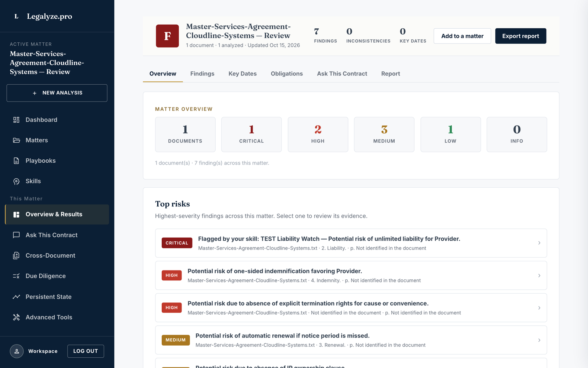Click the Workspace label in sidebar footer
The height and width of the screenshot is (368, 588).
43,351
